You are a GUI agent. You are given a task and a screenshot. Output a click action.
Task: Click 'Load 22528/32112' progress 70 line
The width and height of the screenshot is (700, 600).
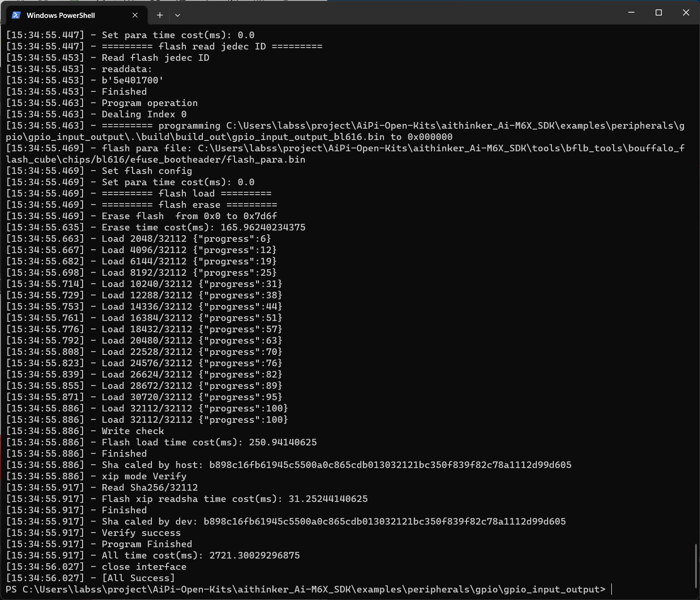point(144,352)
